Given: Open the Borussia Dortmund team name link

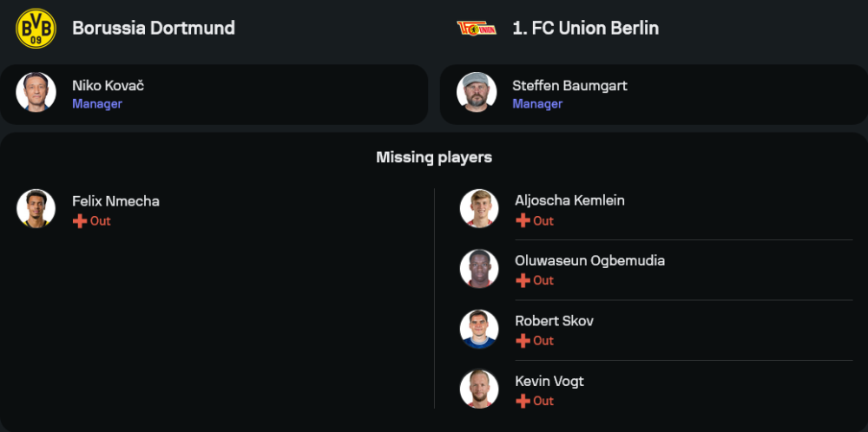Looking at the screenshot, I should pyautogui.click(x=154, y=29).
